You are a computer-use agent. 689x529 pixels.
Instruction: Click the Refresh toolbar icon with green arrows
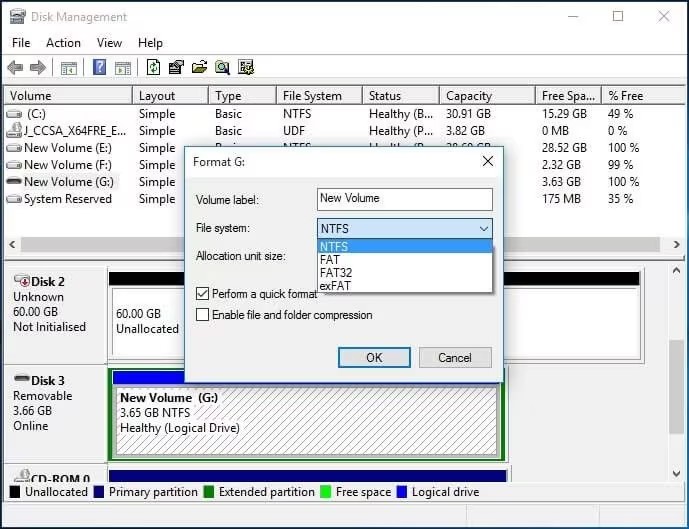[x=153, y=68]
